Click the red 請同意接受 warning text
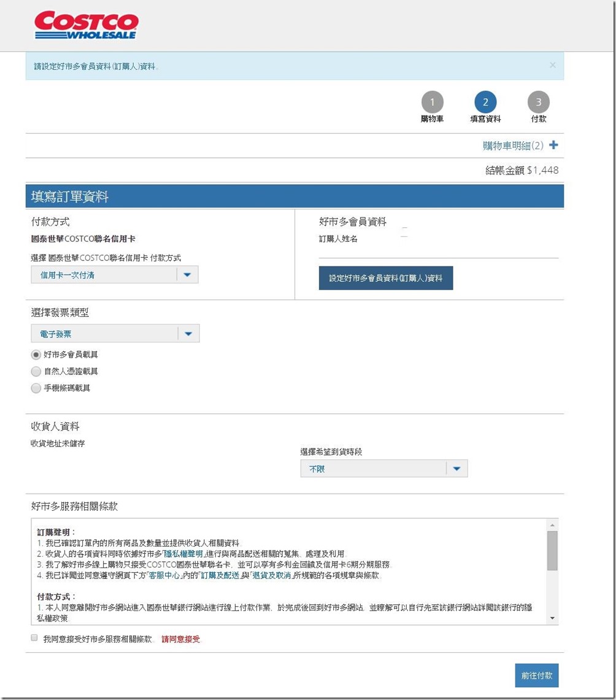 [x=180, y=639]
